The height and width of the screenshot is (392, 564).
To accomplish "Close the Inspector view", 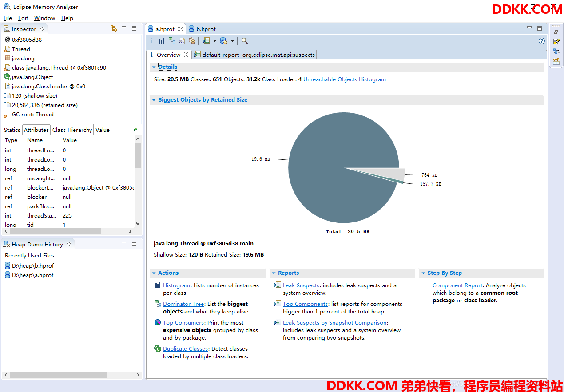I will 42,29.
